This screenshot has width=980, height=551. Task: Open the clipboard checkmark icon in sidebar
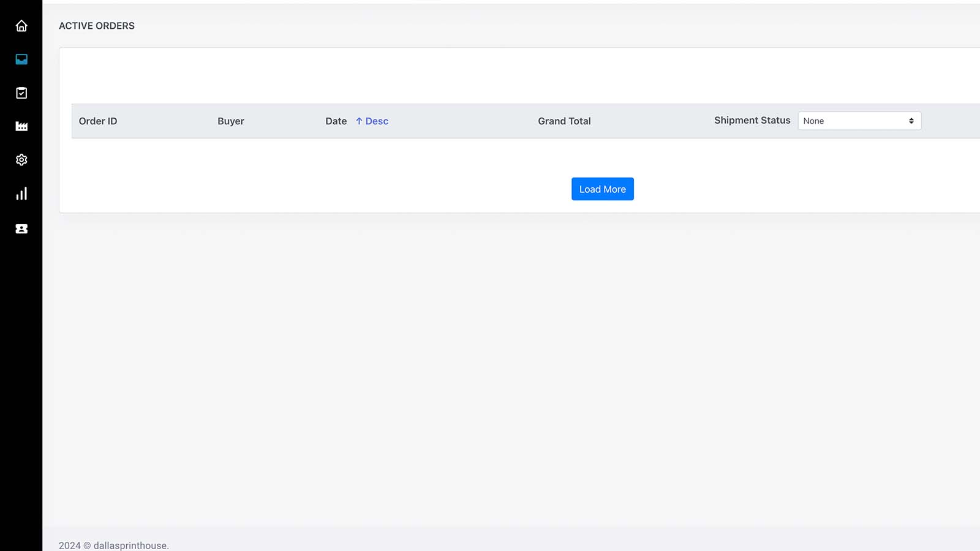coord(21,93)
